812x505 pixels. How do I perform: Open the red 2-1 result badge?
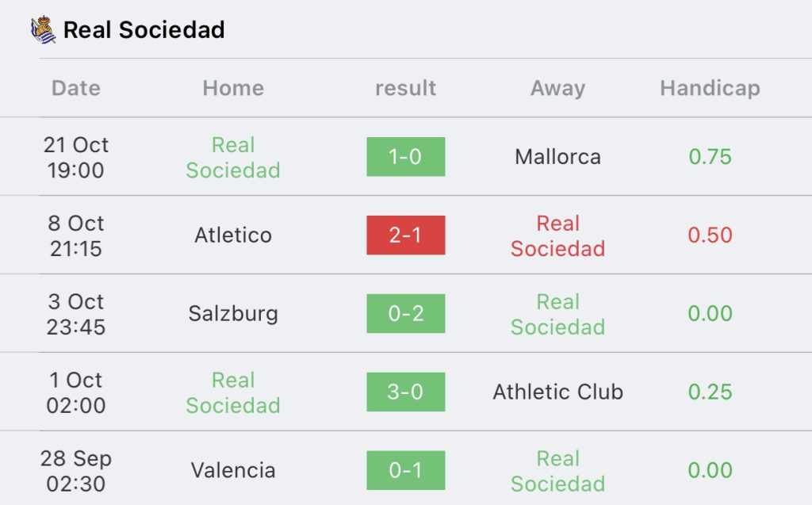pos(405,235)
